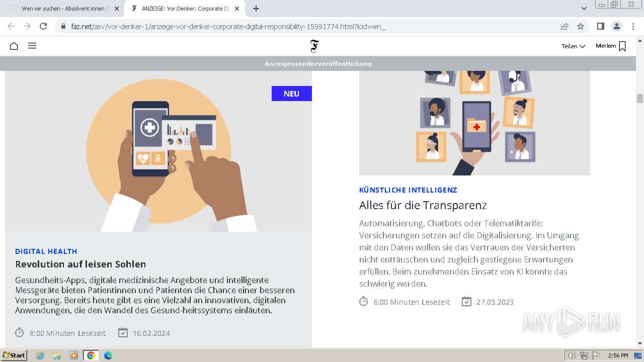Image resolution: width=644 pixels, height=362 pixels.
Task: Open volume control in system tray
Action: click(x=572, y=355)
